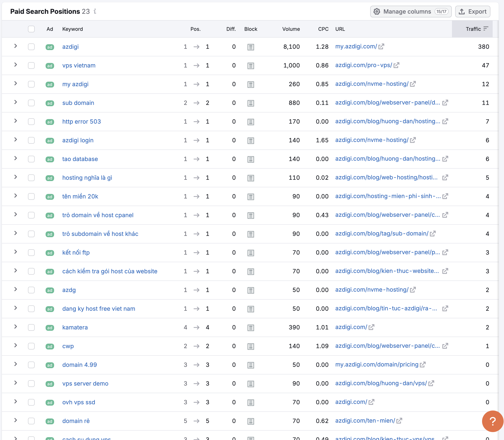Screen dimensions: 504x440
Task: Click traffic value 380 in azdigi row
Action: (x=483, y=47)
